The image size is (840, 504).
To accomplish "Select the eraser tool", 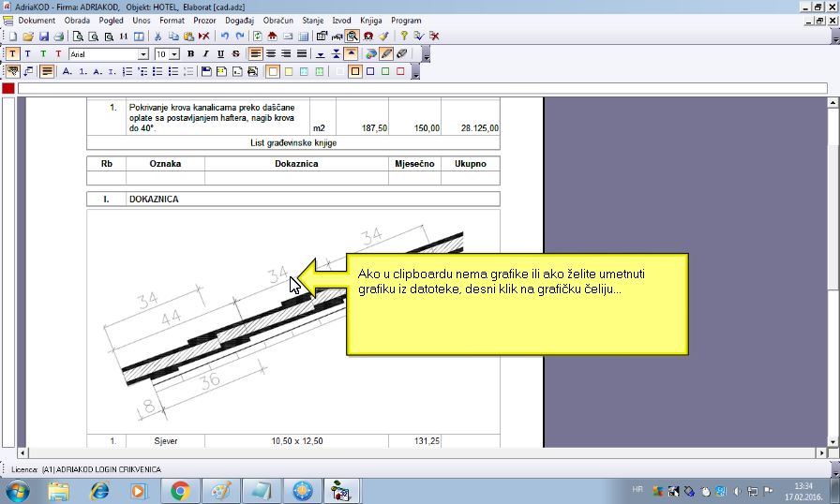I will 402,54.
